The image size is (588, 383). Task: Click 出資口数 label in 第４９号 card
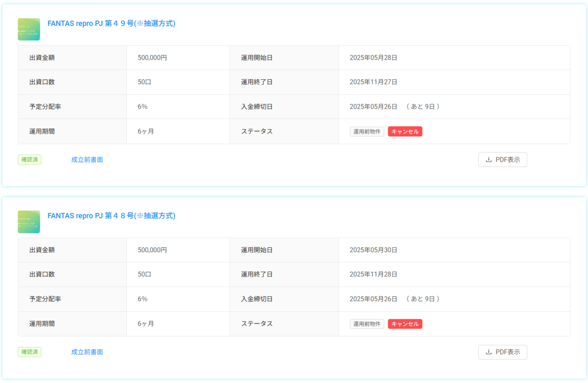[42, 82]
